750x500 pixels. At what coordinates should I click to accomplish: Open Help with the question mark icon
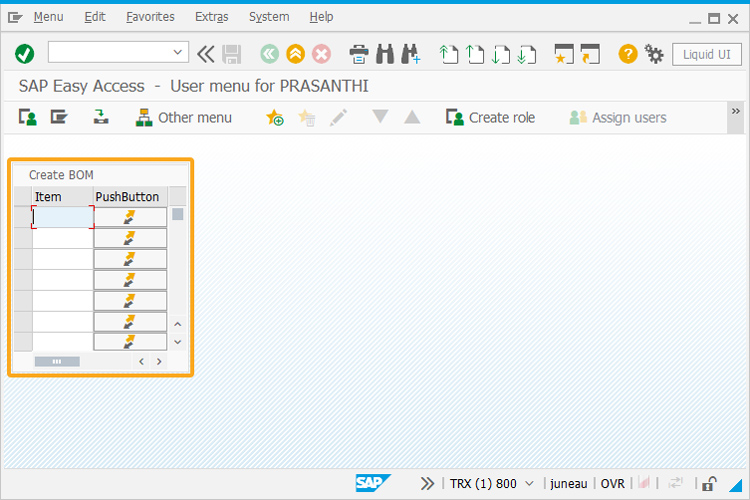click(x=628, y=54)
